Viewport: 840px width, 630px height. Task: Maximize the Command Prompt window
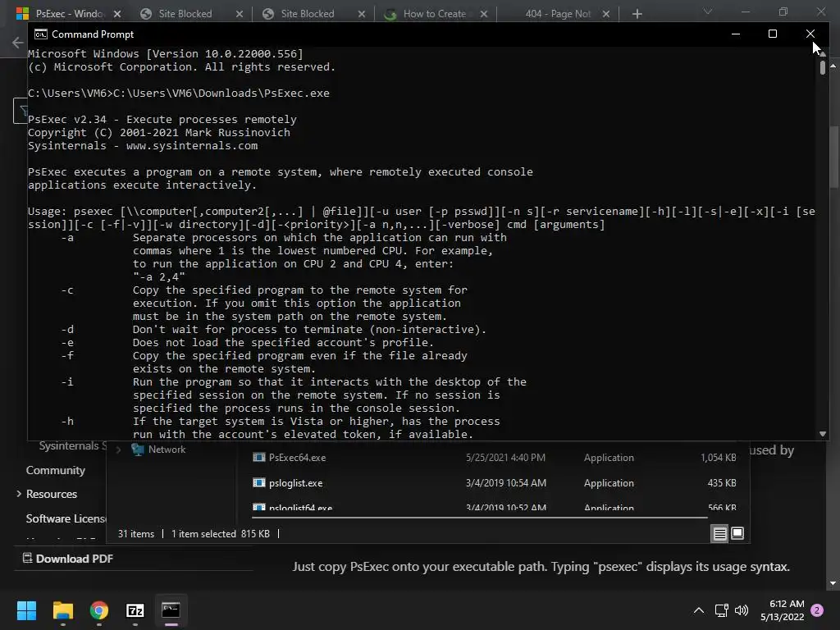[x=773, y=34]
